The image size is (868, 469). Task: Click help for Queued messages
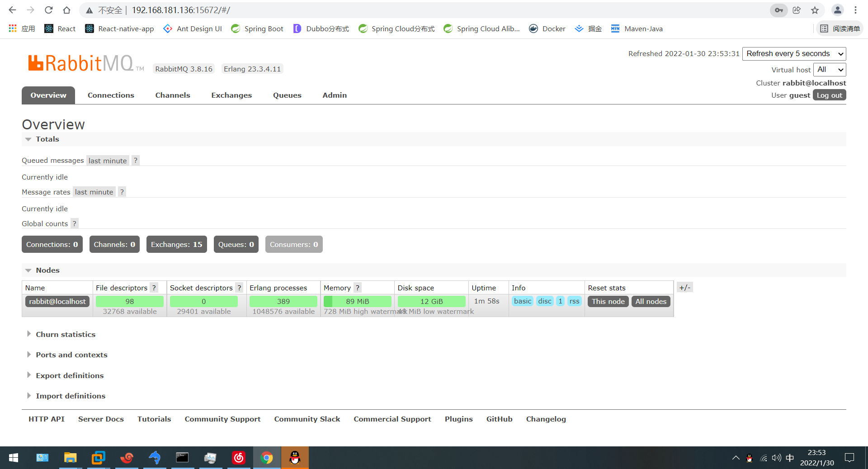pyautogui.click(x=136, y=161)
